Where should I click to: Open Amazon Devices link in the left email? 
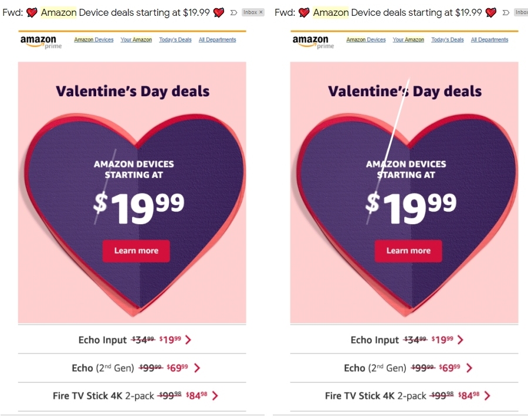(94, 40)
